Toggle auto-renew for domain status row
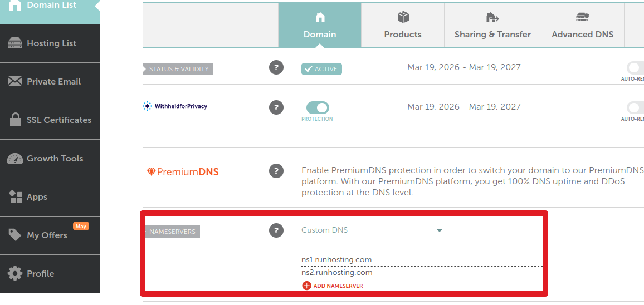Screen dimensions: 644x305 click(636, 68)
